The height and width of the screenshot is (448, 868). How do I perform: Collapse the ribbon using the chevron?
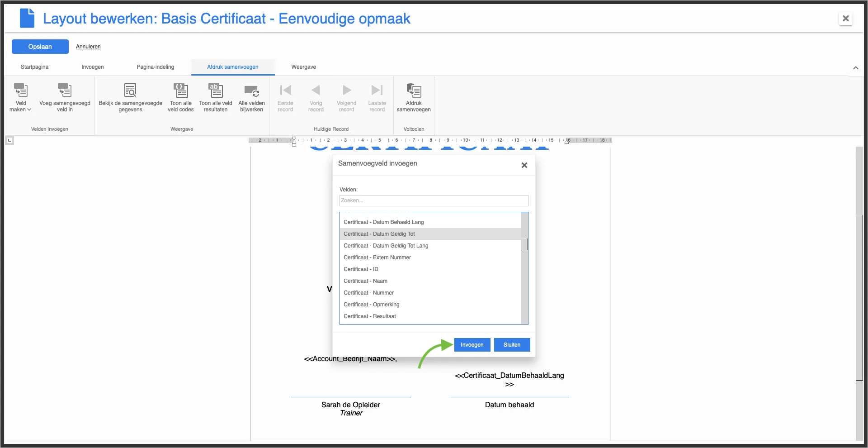point(856,67)
